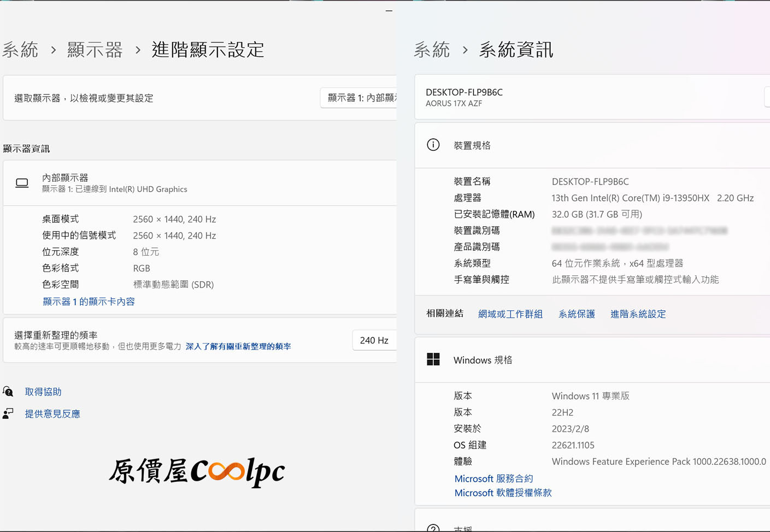Click the support question-mark icon at bottom
Viewport: 770px width, 532px height.
[433, 528]
